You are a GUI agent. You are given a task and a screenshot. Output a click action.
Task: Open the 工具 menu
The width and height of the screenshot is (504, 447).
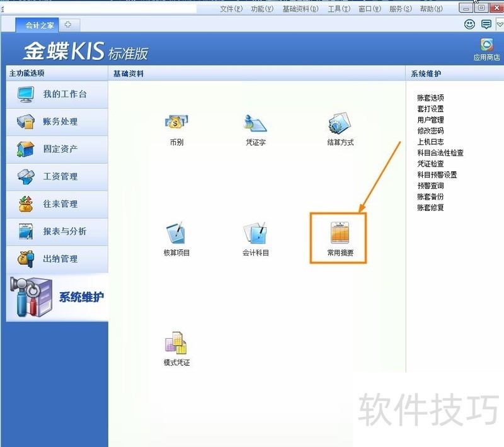[338, 8]
